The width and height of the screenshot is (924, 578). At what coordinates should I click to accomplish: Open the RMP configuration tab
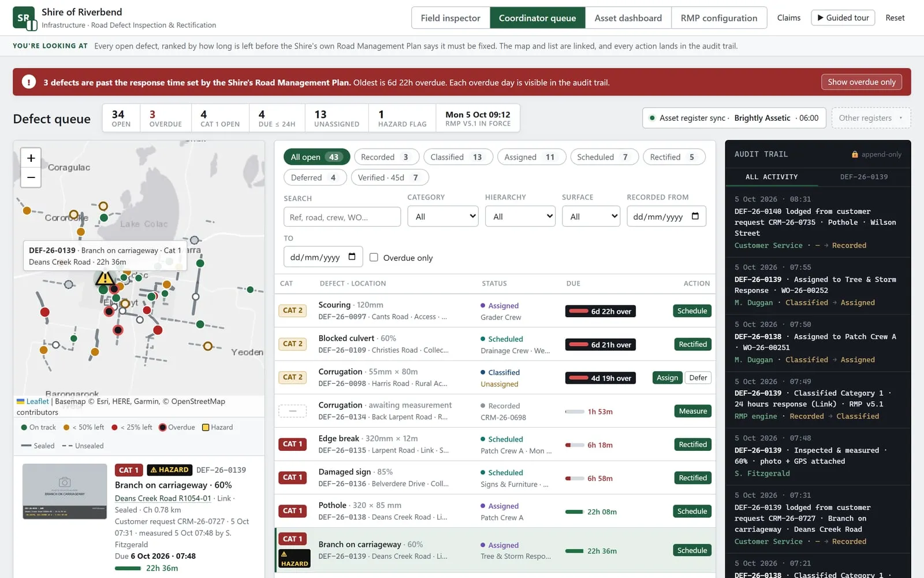pos(719,18)
